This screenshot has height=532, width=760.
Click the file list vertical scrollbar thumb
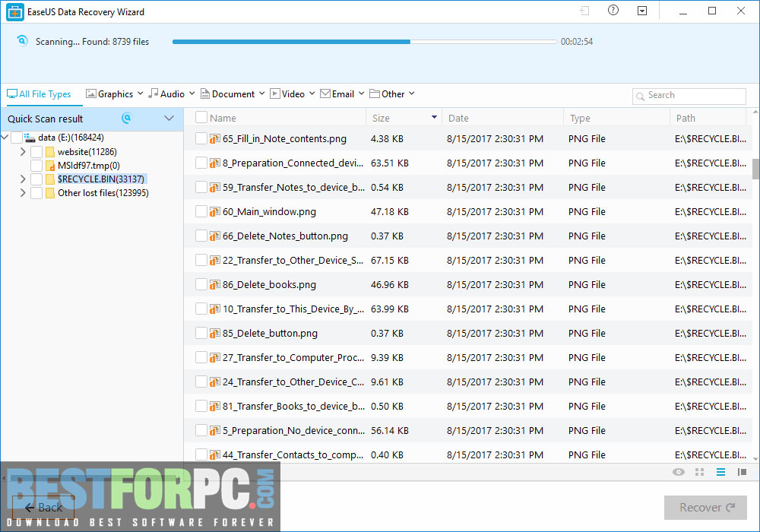tap(755, 169)
